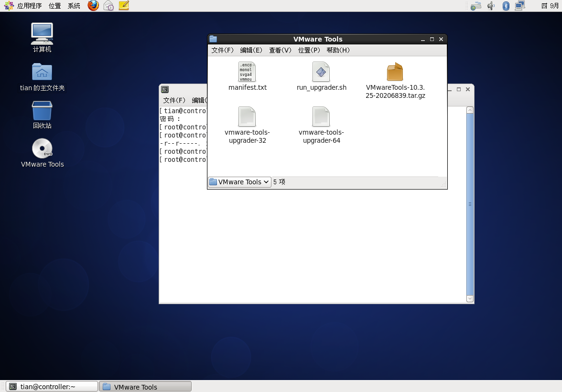562x392 pixels.
Task: Click the 密码： prompt line in terminal
Action: click(x=170, y=119)
